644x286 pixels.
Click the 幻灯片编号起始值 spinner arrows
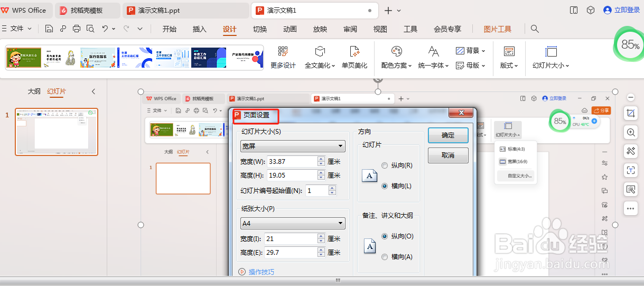click(x=332, y=191)
